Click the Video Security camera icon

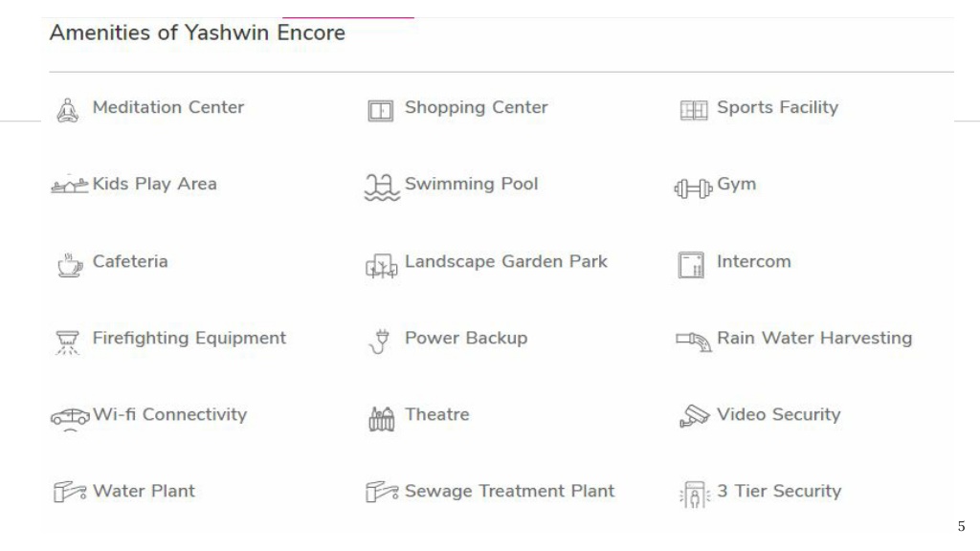pyautogui.click(x=694, y=416)
